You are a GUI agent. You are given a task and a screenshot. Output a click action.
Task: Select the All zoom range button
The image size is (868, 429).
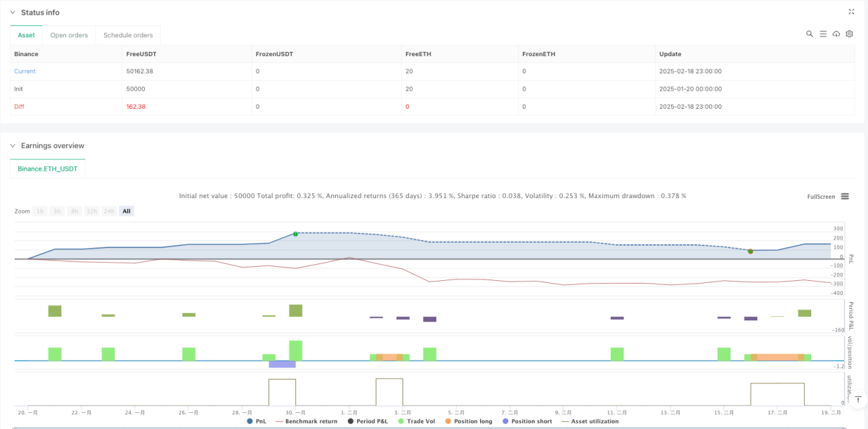coord(126,211)
